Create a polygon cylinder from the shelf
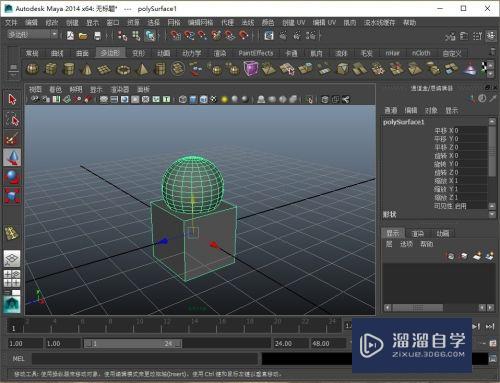Image resolution: width=500 pixels, height=383 pixels. coord(69,69)
